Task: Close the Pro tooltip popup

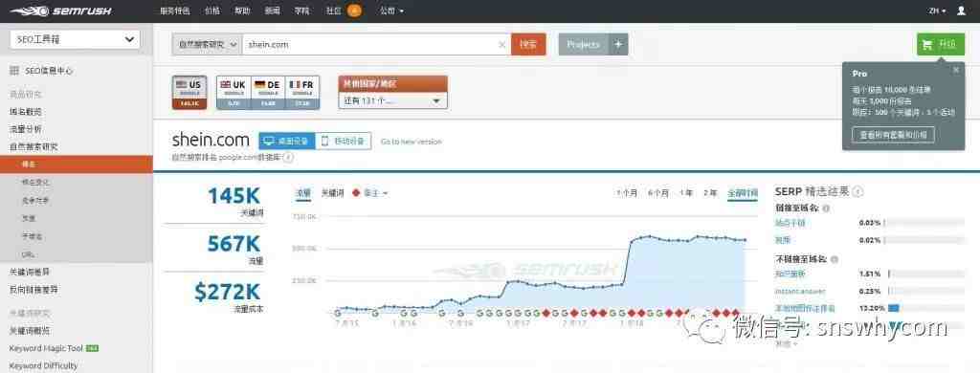Action: (956, 70)
